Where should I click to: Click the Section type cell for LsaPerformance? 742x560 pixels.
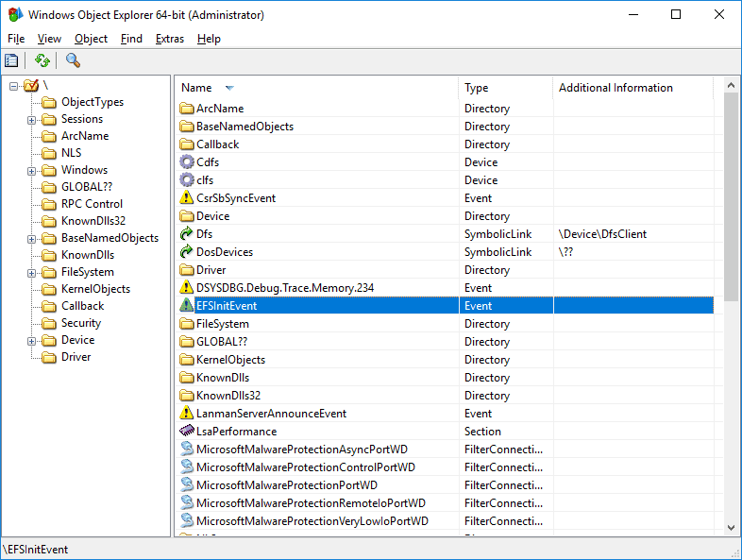point(482,432)
